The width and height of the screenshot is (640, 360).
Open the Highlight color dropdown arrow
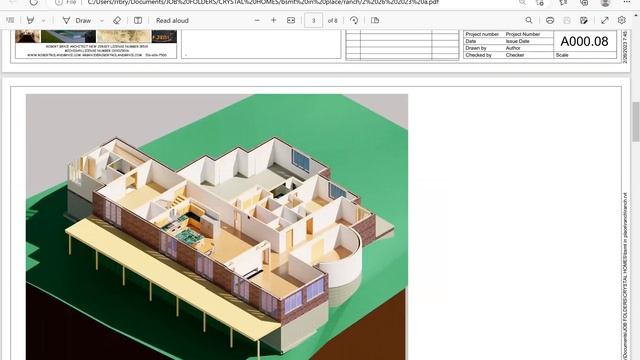tap(43, 20)
